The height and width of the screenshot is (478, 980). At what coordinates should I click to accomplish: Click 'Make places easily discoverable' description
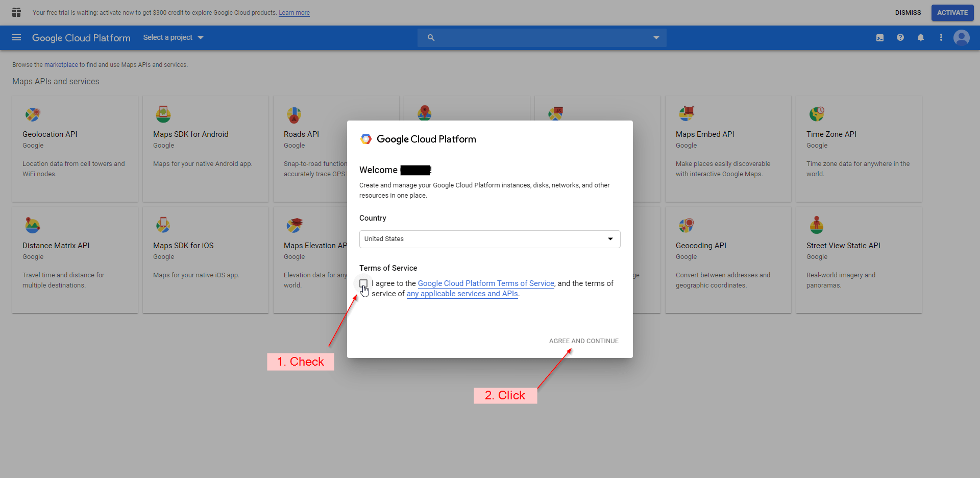[x=723, y=169]
